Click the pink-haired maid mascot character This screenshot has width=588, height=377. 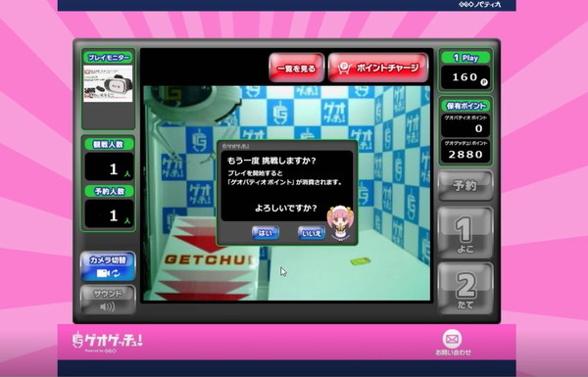339,222
